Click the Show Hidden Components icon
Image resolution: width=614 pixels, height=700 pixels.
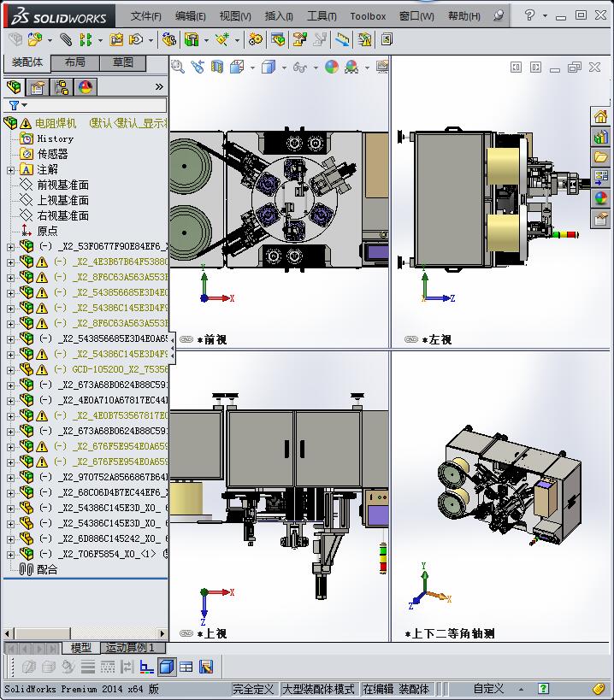(168, 39)
